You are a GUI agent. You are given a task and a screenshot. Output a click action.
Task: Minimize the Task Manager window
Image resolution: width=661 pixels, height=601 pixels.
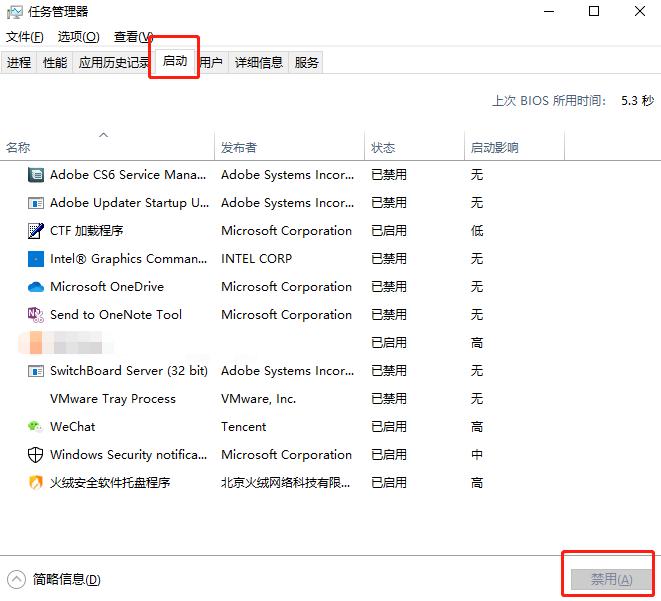point(548,12)
